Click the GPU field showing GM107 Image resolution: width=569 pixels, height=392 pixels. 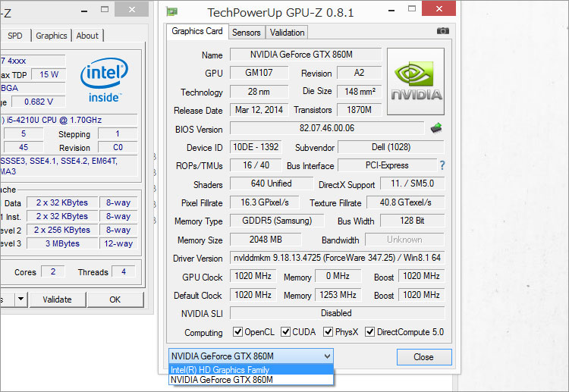click(259, 73)
